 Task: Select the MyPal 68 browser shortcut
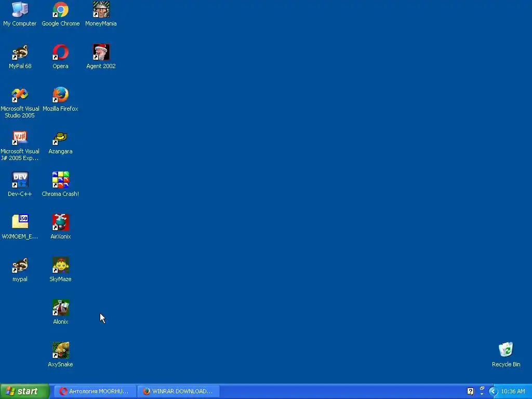(x=20, y=57)
